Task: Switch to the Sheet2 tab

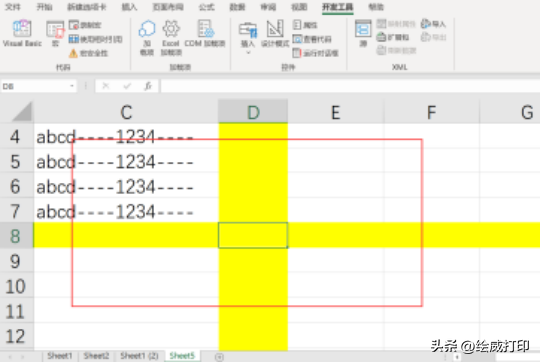Action: pos(96,356)
